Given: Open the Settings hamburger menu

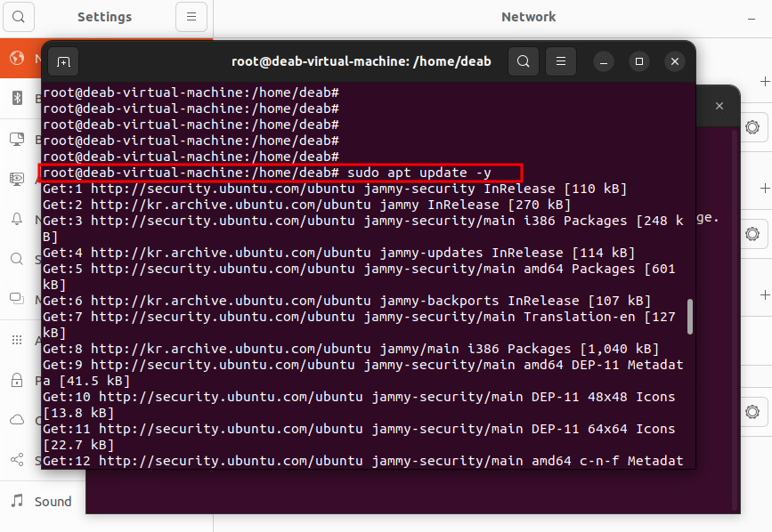Looking at the screenshot, I should click(x=191, y=17).
